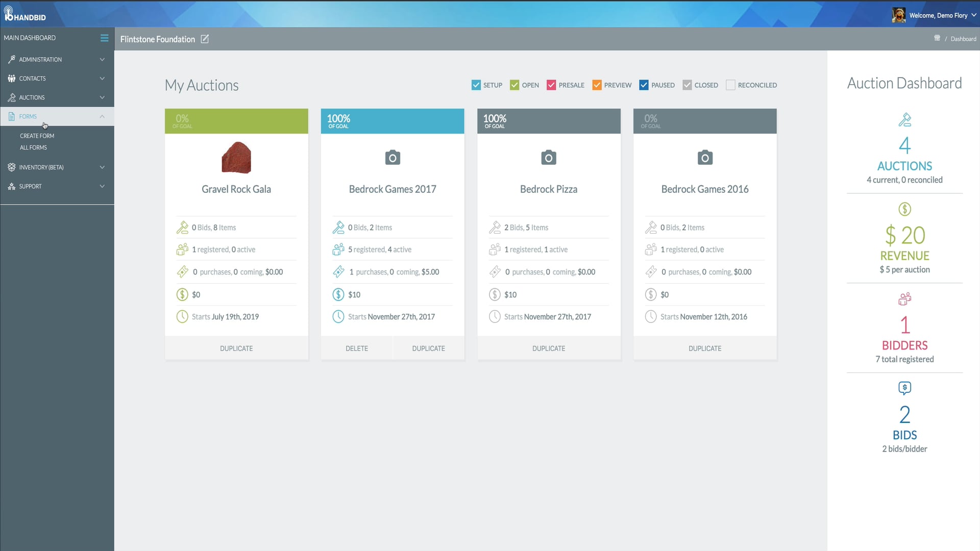Image resolution: width=980 pixels, height=551 pixels.
Task: Expand the Administration menu chevron
Action: coord(102,60)
